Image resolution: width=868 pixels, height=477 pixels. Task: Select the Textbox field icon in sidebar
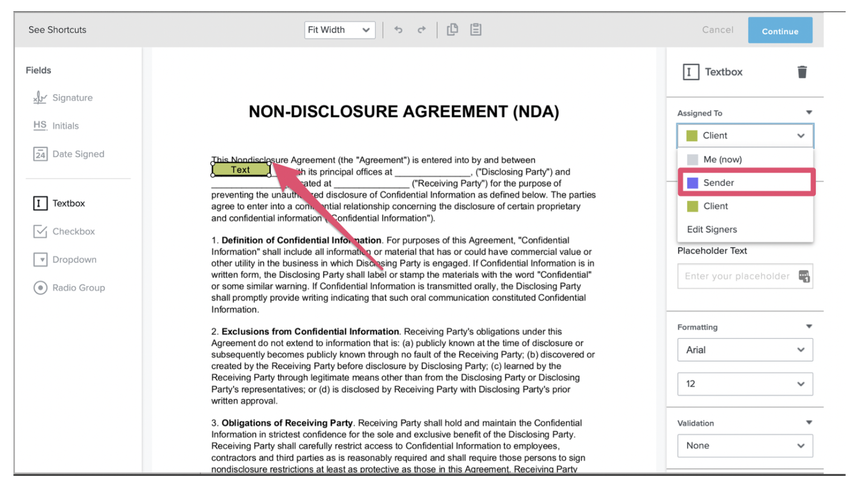pos(39,203)
